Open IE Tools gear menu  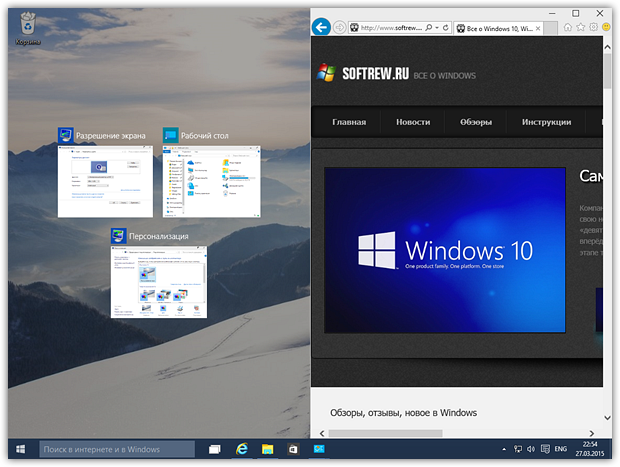pyautogui.click(x=594, y=27)
